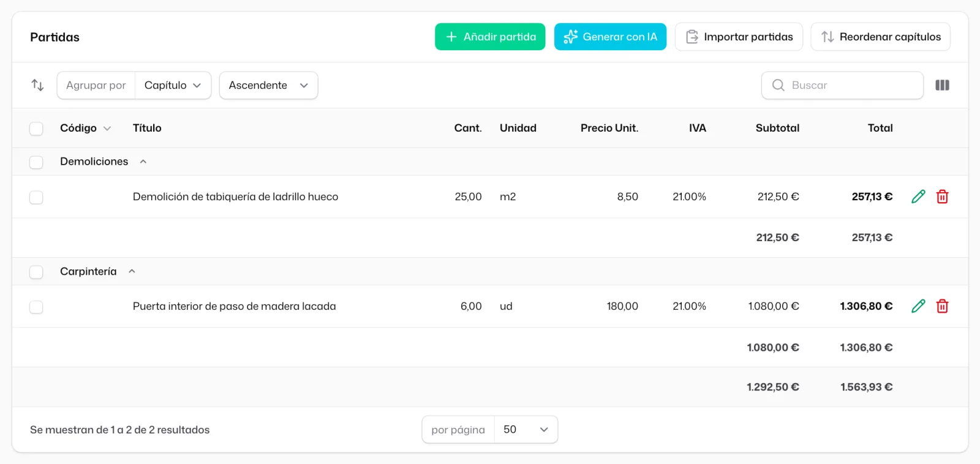Sort by the Código column header
The height and width of the screenshot is (464, 980).
85,128
